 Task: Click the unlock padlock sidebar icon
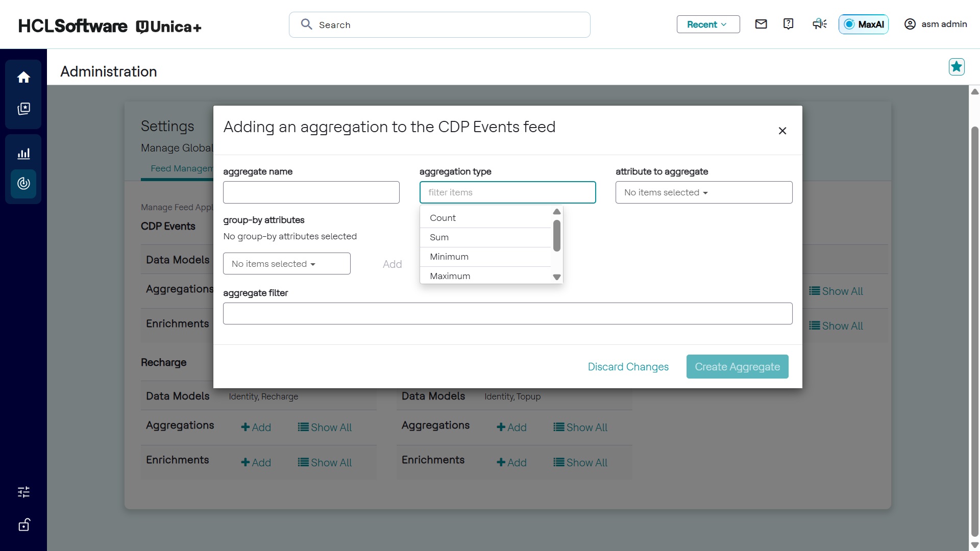[23, 524]
